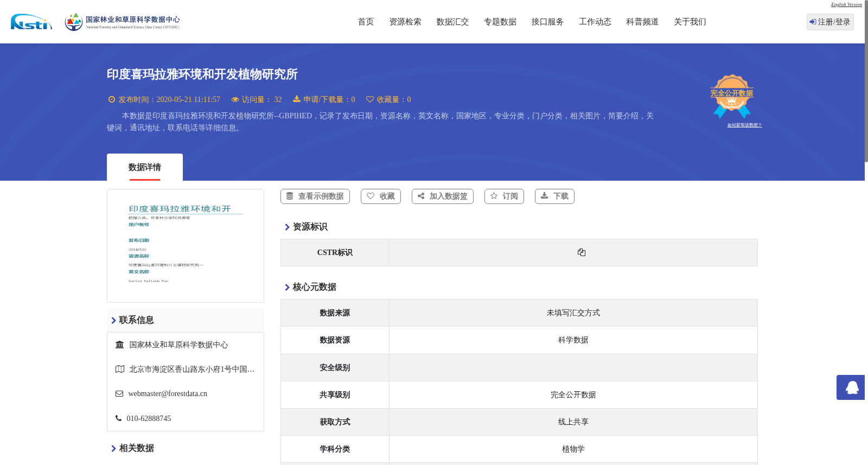Open the 关于我们 menu item
Screen dimensions: 868x465
click(690, 22)
